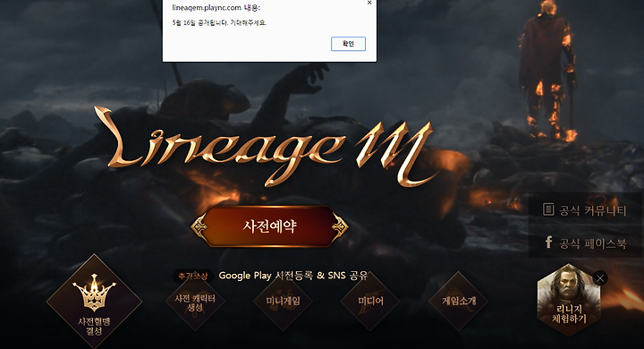Close the alert dialog with its X

pyautogui.click(x=369, y=3)
